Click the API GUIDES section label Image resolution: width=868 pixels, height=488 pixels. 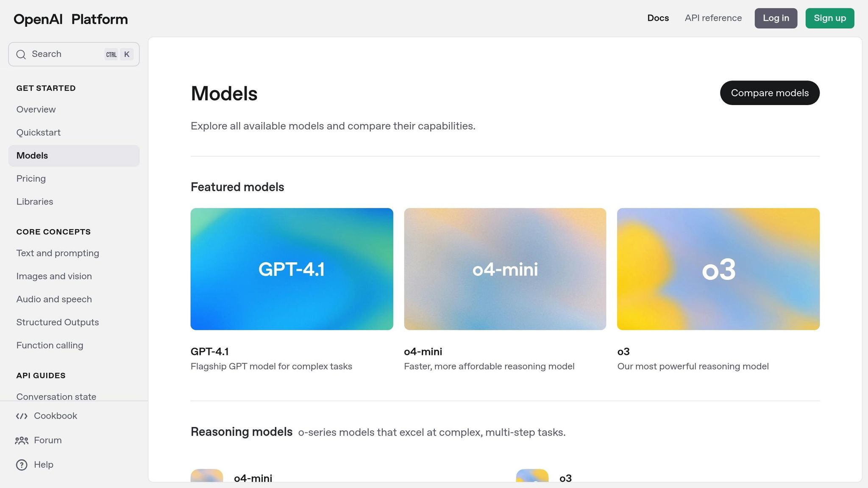(x=41, y=375)
